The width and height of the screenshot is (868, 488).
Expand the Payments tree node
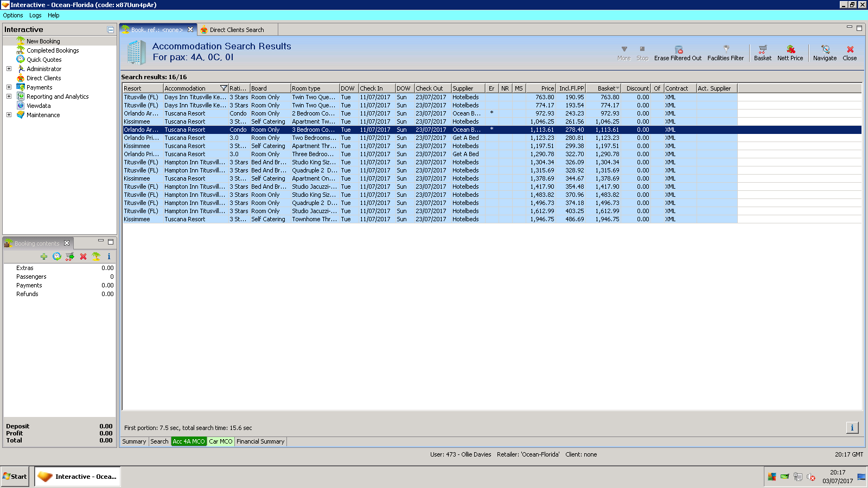(x=9, y=87)
